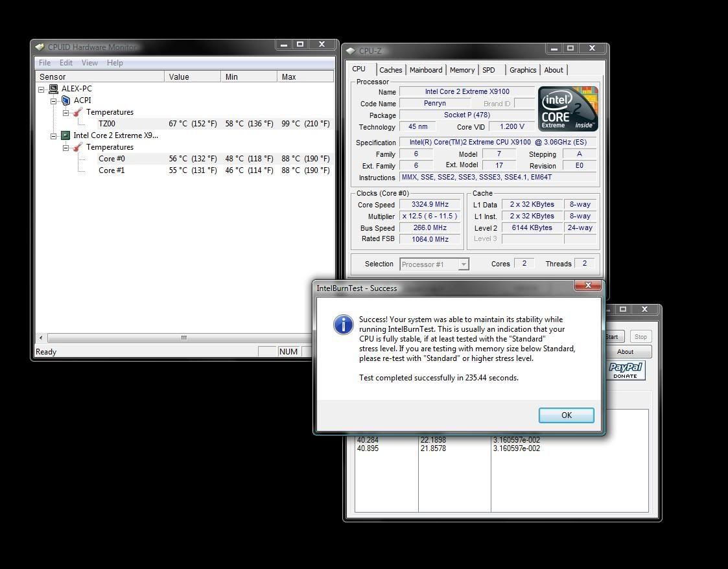Click the About button in IntelBurnTest
This screenshot has width=728, height=569.
[625, 352]
